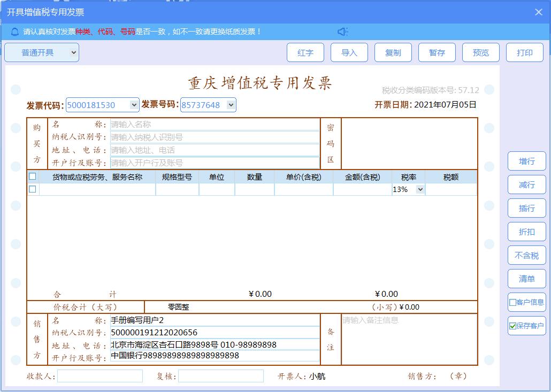Enable the 客户信息 checkbox

tap(512, 302)
